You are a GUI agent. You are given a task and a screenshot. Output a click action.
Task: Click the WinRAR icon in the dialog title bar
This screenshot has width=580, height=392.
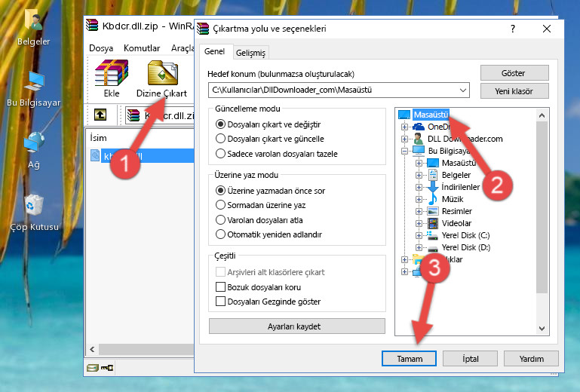click(x=203, y=29)
